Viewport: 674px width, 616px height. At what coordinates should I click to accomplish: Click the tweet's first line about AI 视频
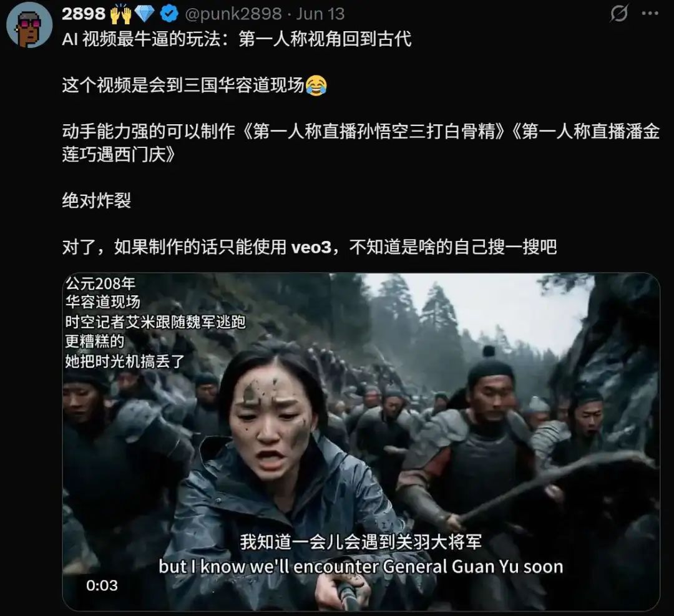(x=237, y=39)
